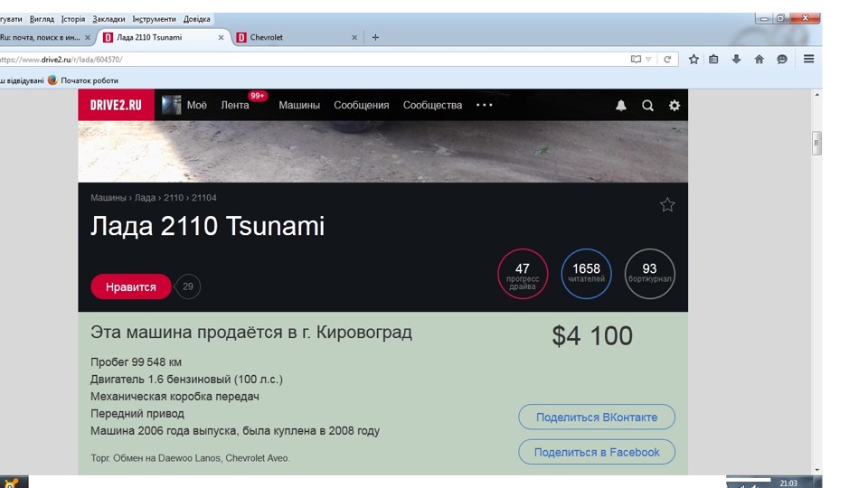This screenshot has height=488, width=868.
Task: Click the 21104 breadcrumb
Action: tap(203, 198)
